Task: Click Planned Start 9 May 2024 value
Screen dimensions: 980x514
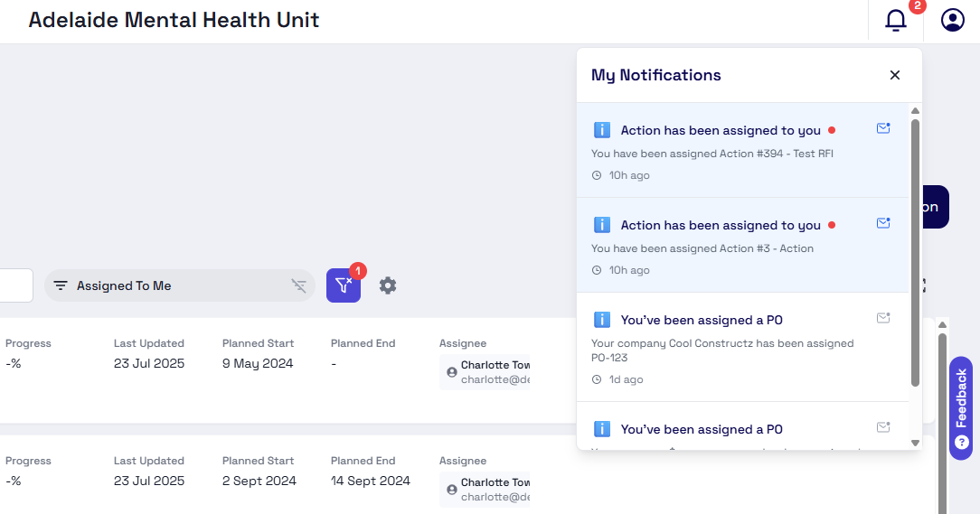Action: coord(258,363)
